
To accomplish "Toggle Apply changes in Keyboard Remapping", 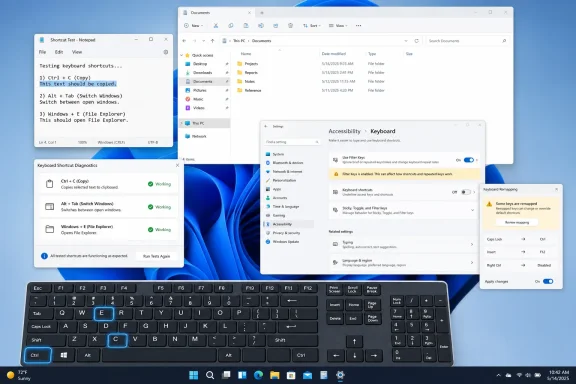I will [x=548, y=281].
